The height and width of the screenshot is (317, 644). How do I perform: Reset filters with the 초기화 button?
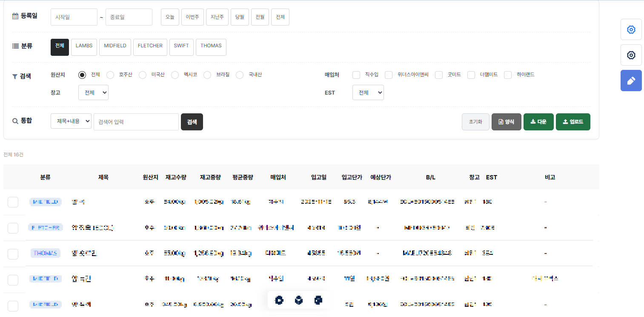point(475,122)
